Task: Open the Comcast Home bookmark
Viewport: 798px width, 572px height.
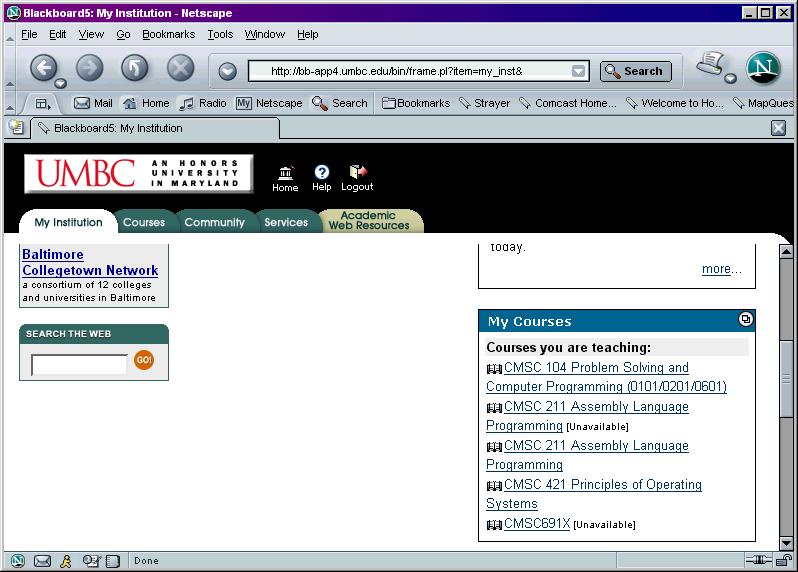Action: [x=568, y=103]
